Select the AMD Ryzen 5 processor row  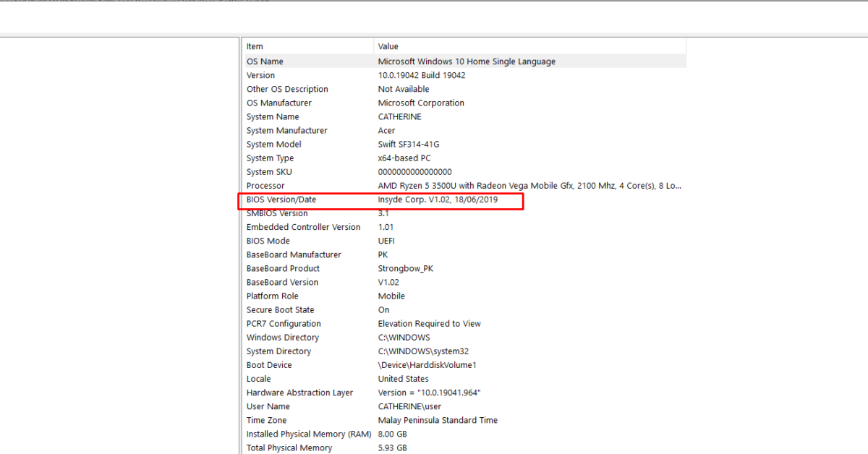pos(362,185)
